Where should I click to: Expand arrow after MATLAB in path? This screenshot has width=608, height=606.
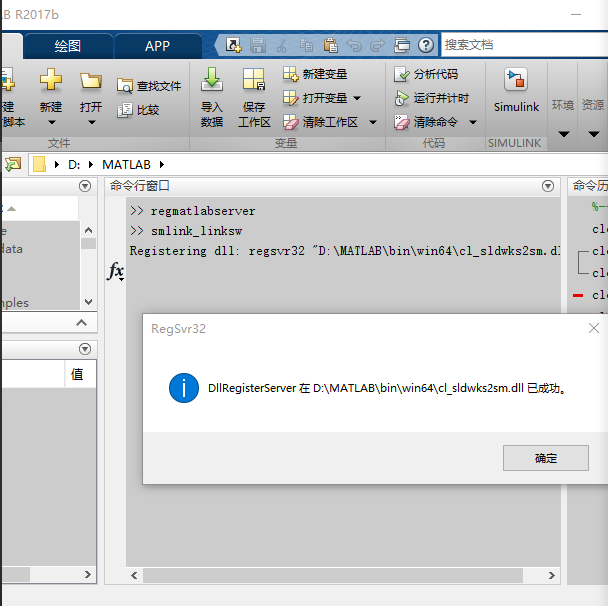tap(162, 165)
